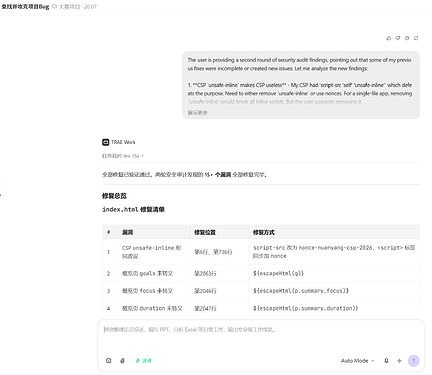
Task: Click the first square icon at input bar left
Action: [109, 361]
